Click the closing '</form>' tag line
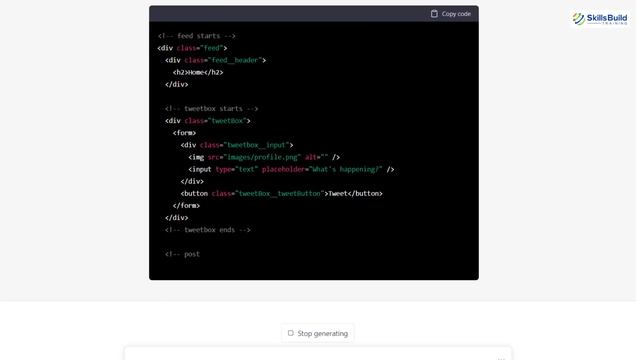Image resolution: width=640 pixels, height=360 pixels. [x=186, y=206]
